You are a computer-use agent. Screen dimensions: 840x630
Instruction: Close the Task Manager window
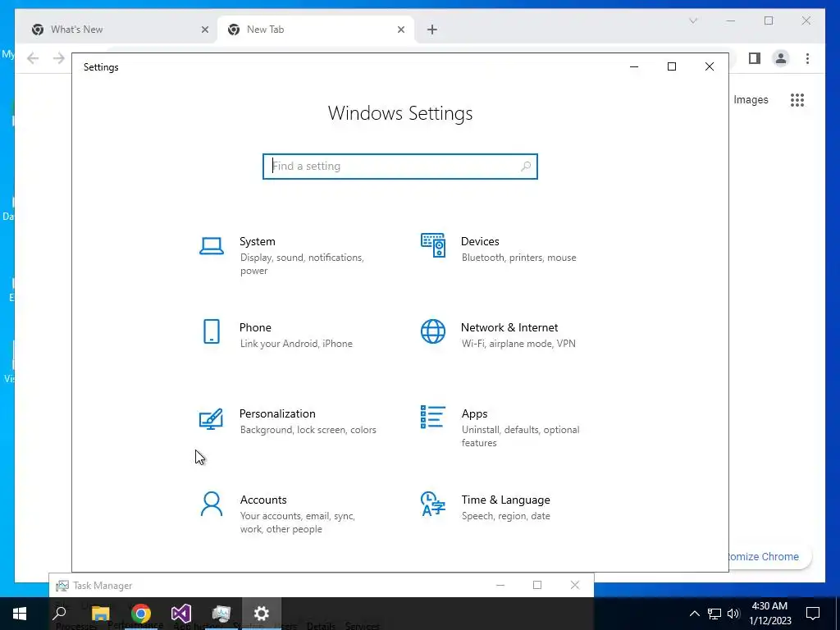coord(575,585)
